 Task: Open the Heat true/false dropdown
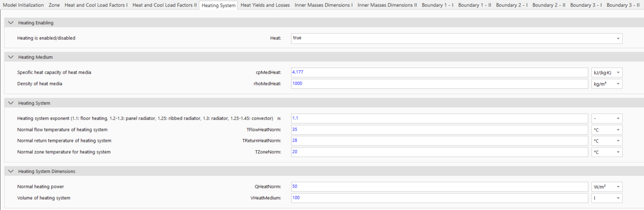457,38
